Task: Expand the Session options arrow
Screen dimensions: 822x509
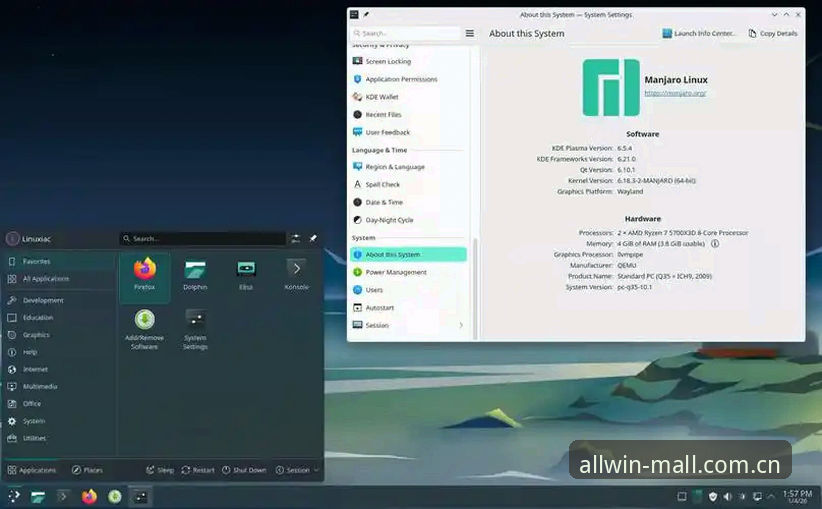Action: (x=316, y=470)
